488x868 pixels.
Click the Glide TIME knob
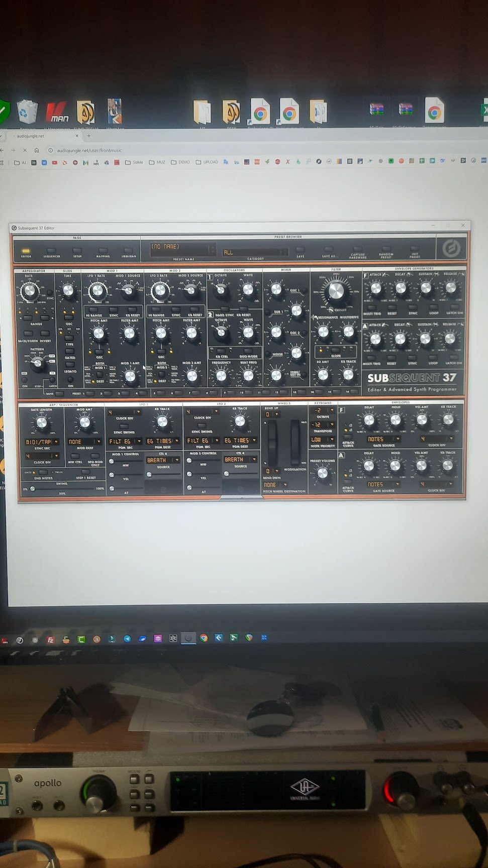[x=67, y=290]
